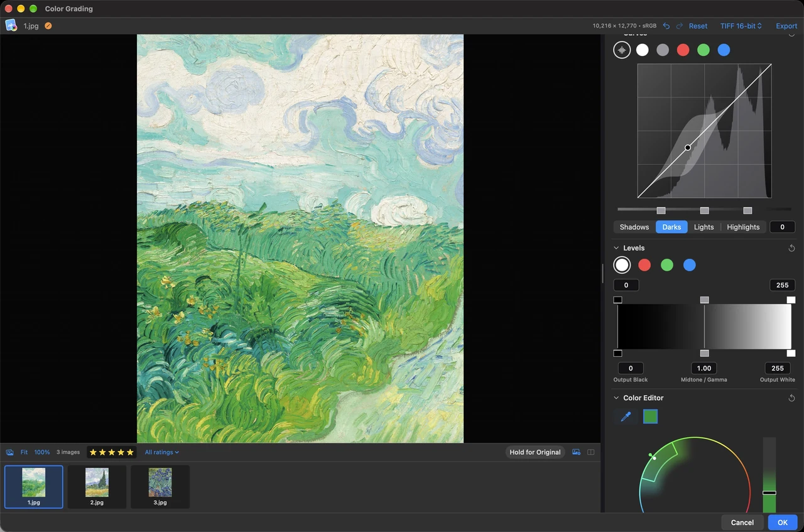Open the 2.jpg thumbnail
Image resolution: width=804 pixels, height=532 pixels.
point(97,487)
